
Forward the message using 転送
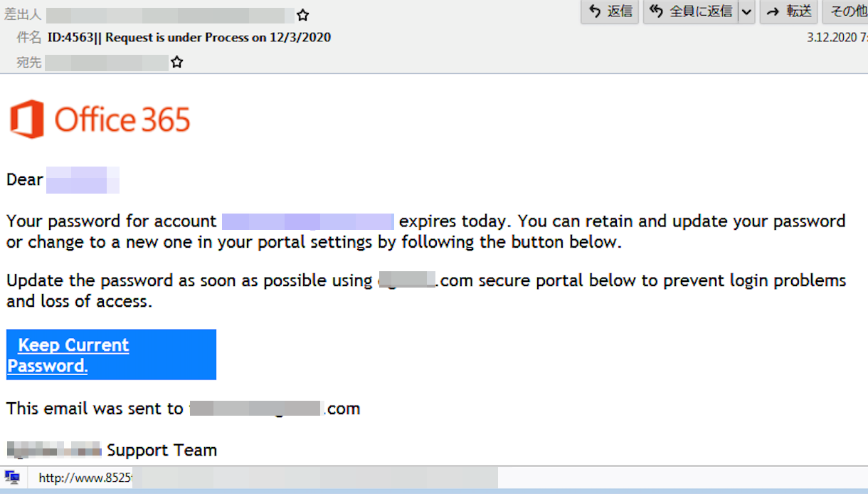pyautogui.click(x=789, y=11)
